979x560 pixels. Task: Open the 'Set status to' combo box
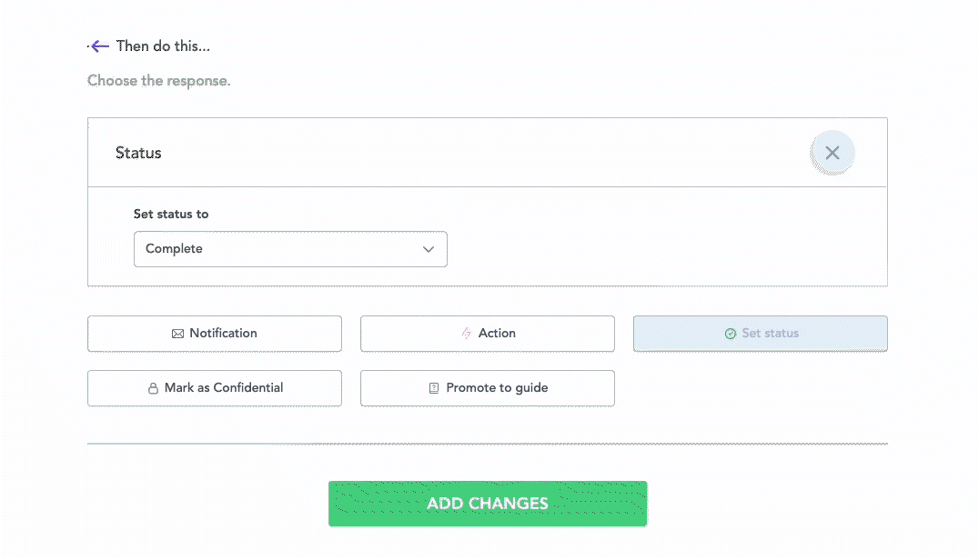click(x=290, y=249)
